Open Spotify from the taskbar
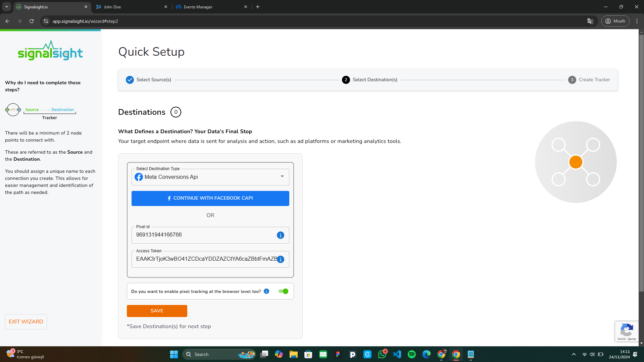 [411, 354]
